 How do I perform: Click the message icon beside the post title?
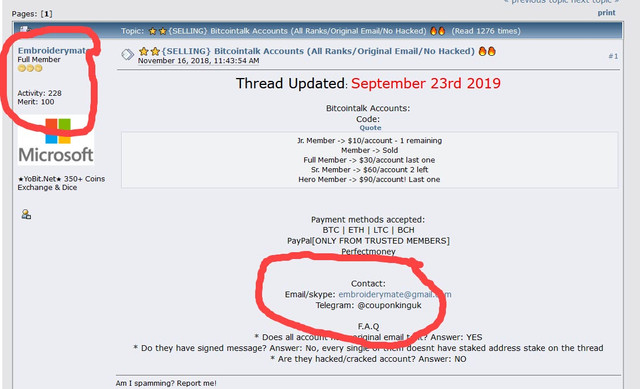point(127,54)
